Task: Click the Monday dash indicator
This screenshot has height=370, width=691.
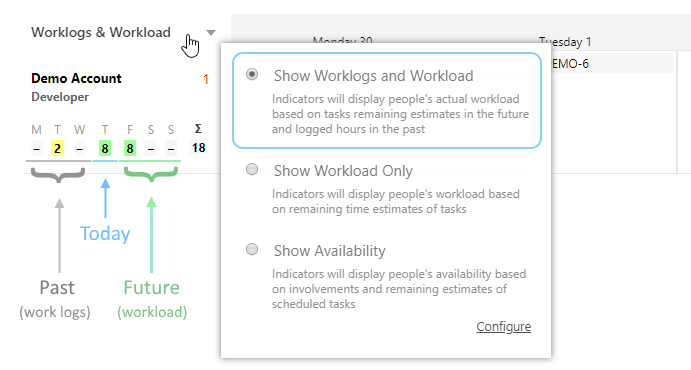Action: [x=37, y=148]
